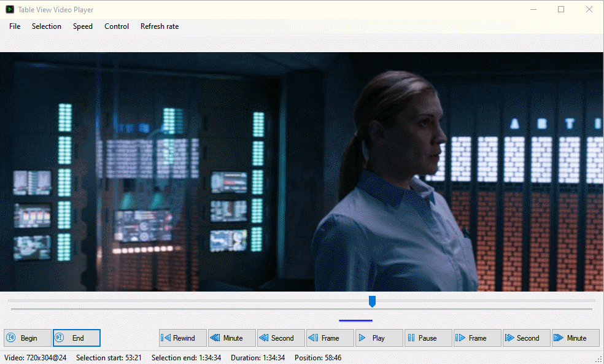Click the 'Selection start: 53:21' status text
604x364 pixels.
point(109,358)
